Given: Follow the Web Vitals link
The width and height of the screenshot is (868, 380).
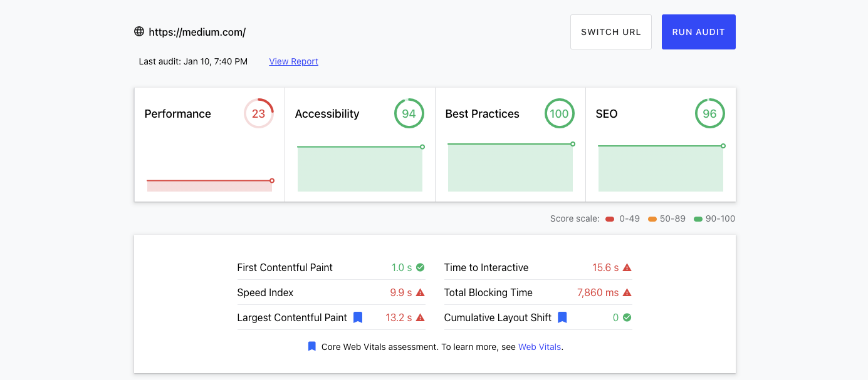Looking at the screenshot, I should (x=540, y=347).
